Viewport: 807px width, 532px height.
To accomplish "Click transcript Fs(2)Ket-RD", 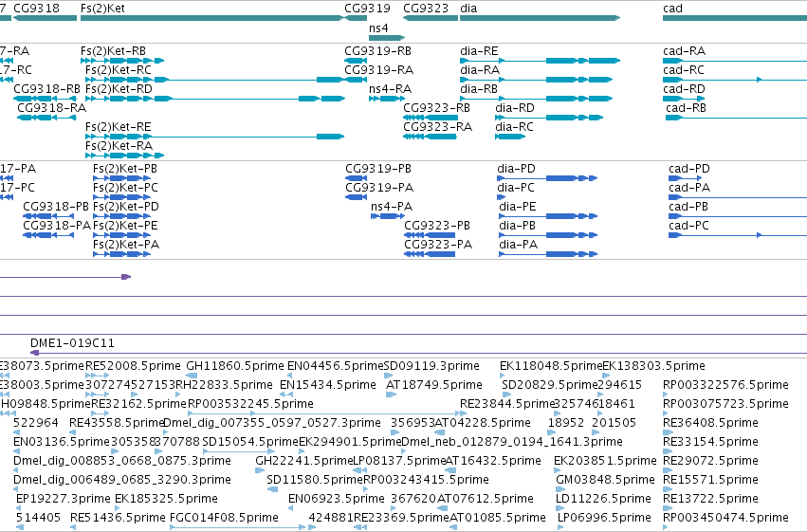I will [215, 99].
